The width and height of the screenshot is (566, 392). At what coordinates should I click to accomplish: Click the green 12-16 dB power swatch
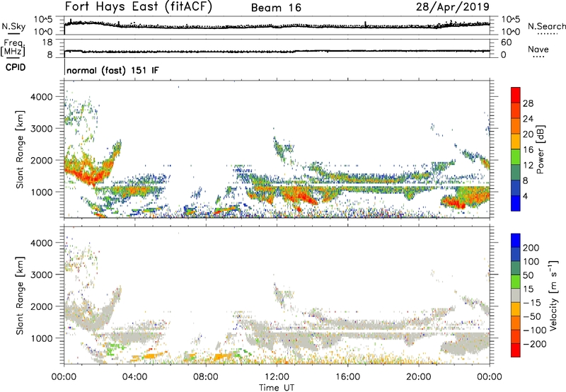(516, 156)
